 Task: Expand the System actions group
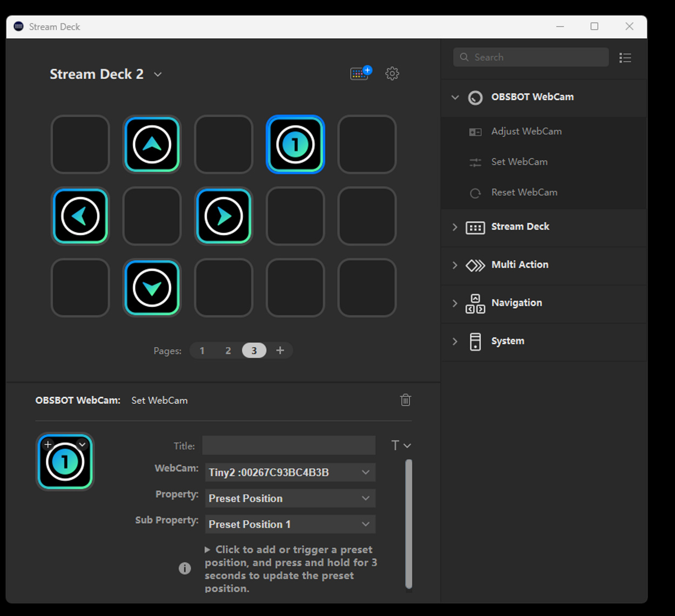(x=455, y=341)
